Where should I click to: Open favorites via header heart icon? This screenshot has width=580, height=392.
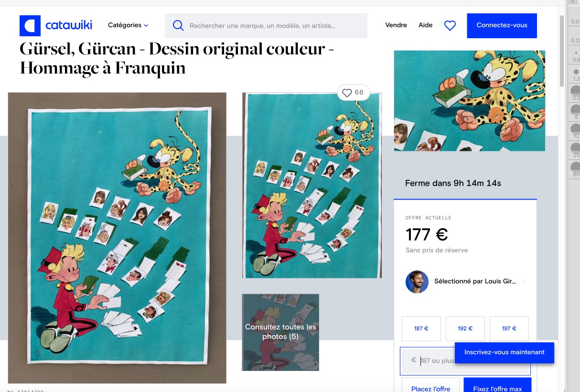(x=450, y=25)
